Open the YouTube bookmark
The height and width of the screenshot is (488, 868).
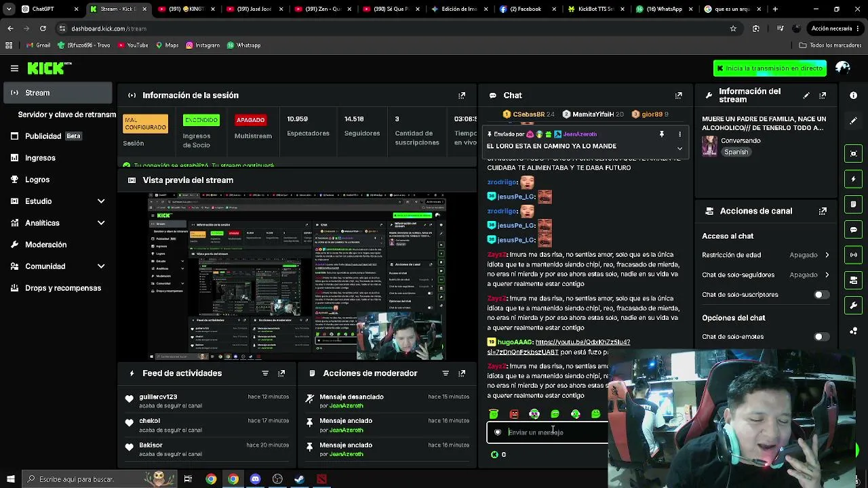133,45
